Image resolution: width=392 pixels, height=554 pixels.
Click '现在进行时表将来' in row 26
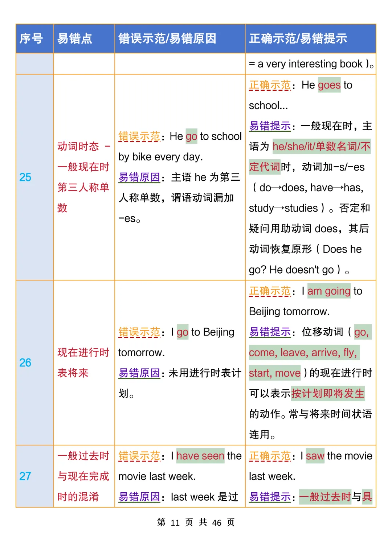coord(83,362)
